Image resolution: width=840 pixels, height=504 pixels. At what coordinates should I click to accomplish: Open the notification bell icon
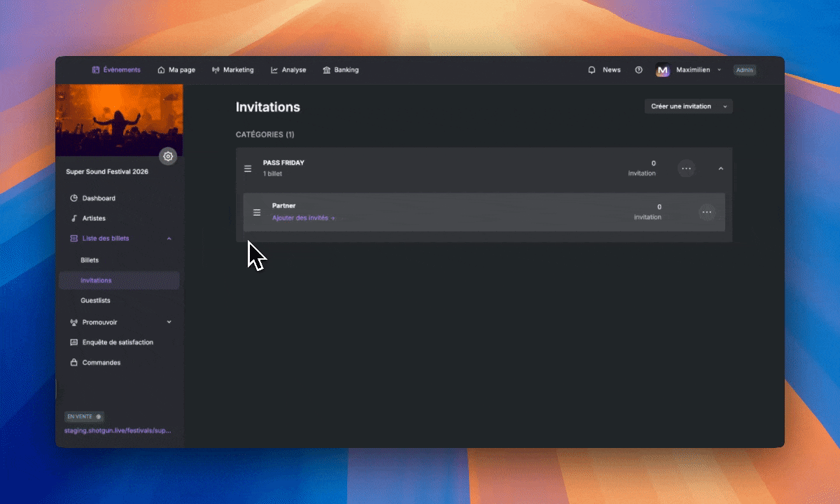click(x=591, y=70)
